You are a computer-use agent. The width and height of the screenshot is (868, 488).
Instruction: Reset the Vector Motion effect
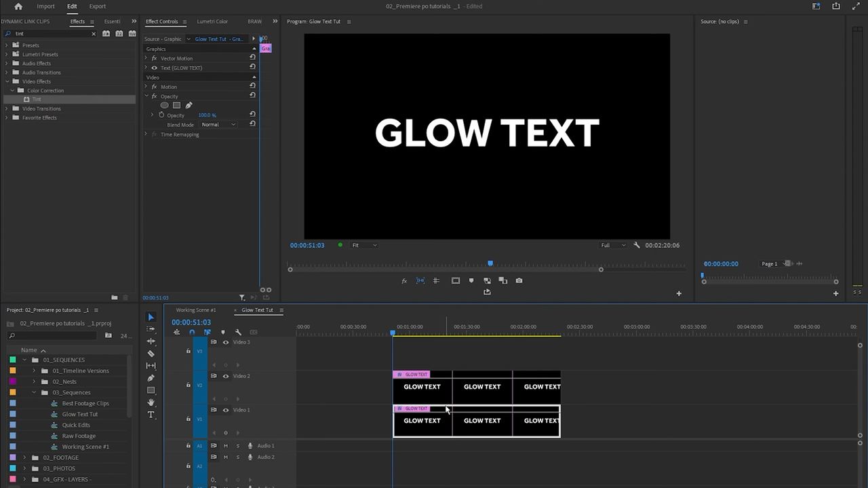252,58
